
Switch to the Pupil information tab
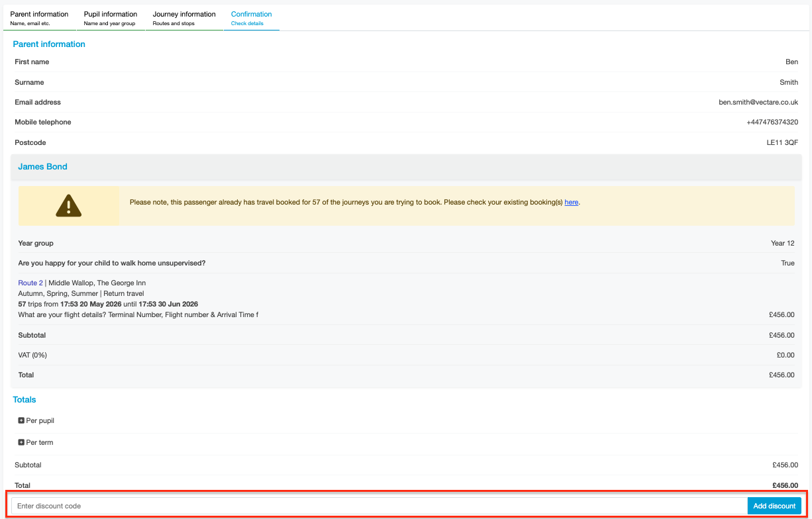tap(111, 18)
